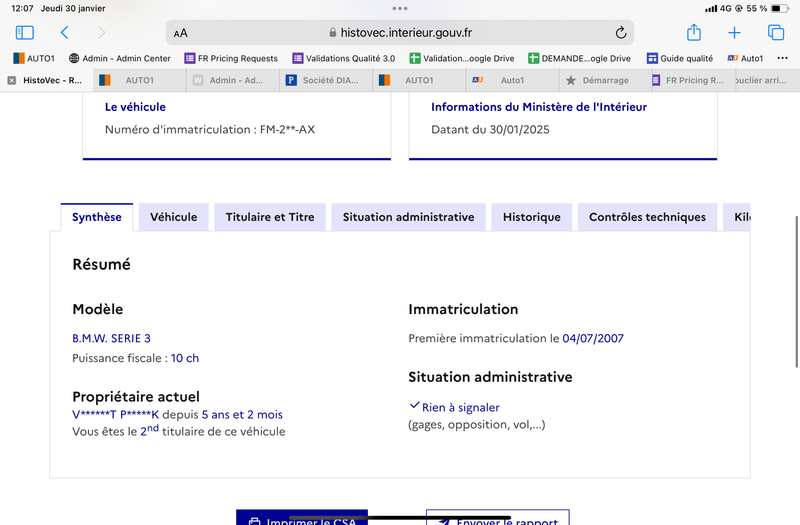Switch to the Démarrage browser tab
This screenshot has width=800, height=525.
[606, 80]
